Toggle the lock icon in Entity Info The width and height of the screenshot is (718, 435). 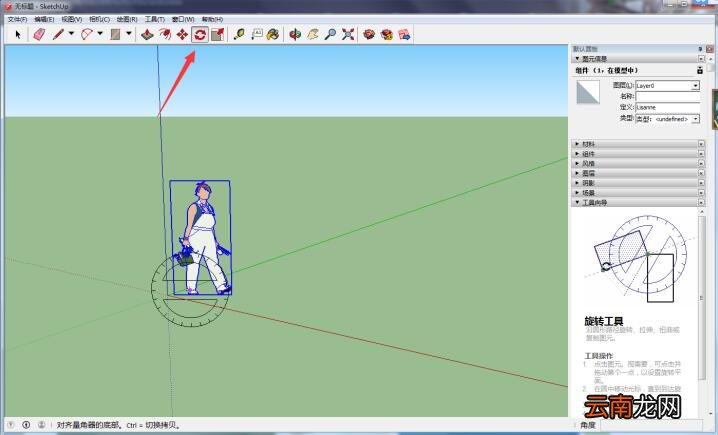tap(700, 70)
